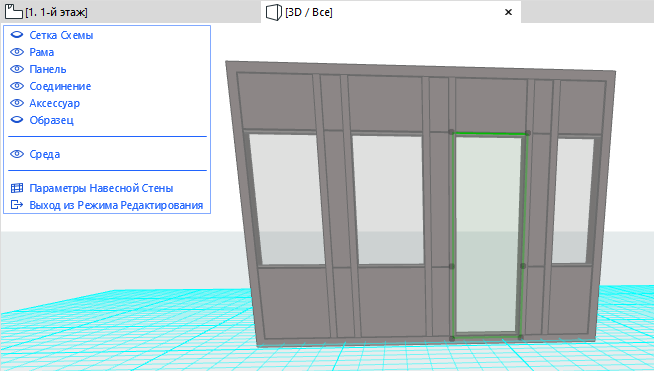Image resolution: width=654 pixels, height=371 pixels.
Task: Click the Параметры Навесной Стены grid icon
Action: click(17, 188)
